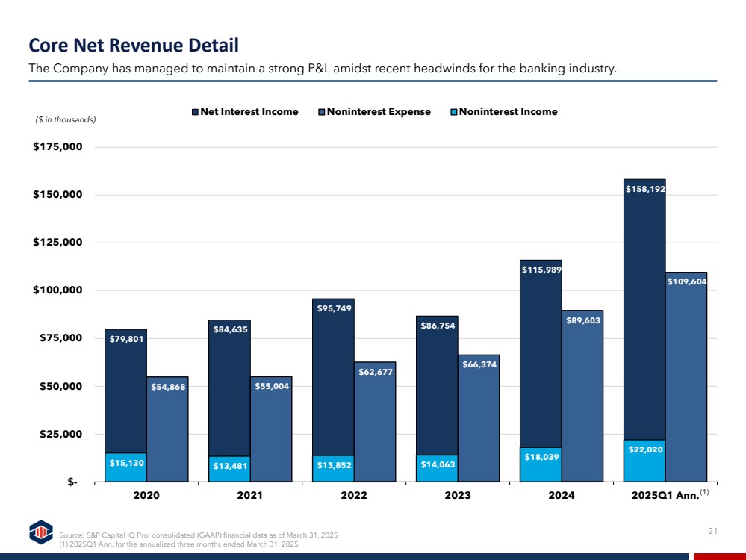The width and height of the screenshot is (746, 560).
Task: Select the 'Net Interest Income' legend label
Action: tap(249, 112)
